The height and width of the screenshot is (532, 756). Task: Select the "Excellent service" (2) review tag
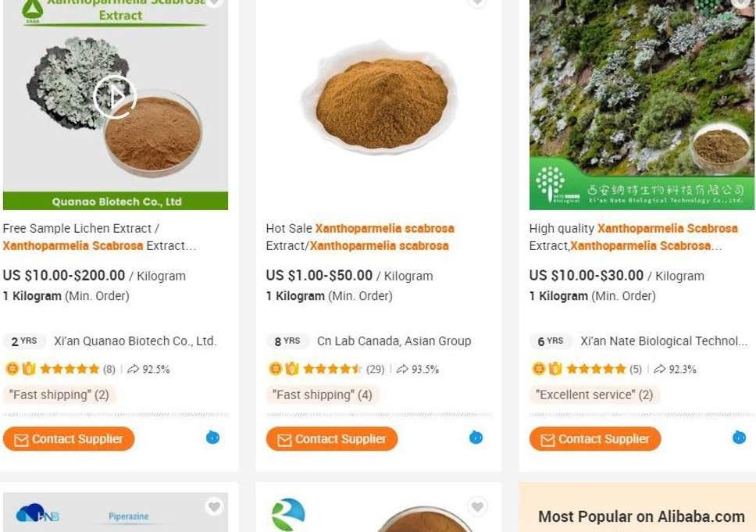594,395
